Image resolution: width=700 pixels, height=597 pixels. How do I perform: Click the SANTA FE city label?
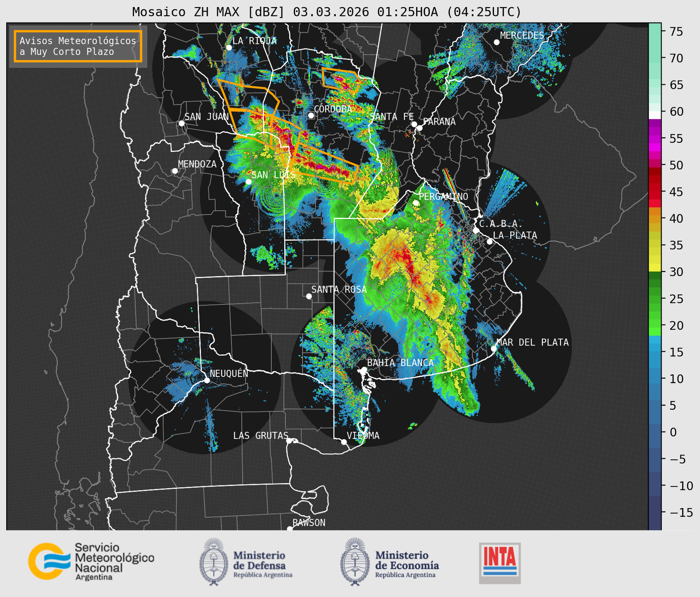coord(391,117)
